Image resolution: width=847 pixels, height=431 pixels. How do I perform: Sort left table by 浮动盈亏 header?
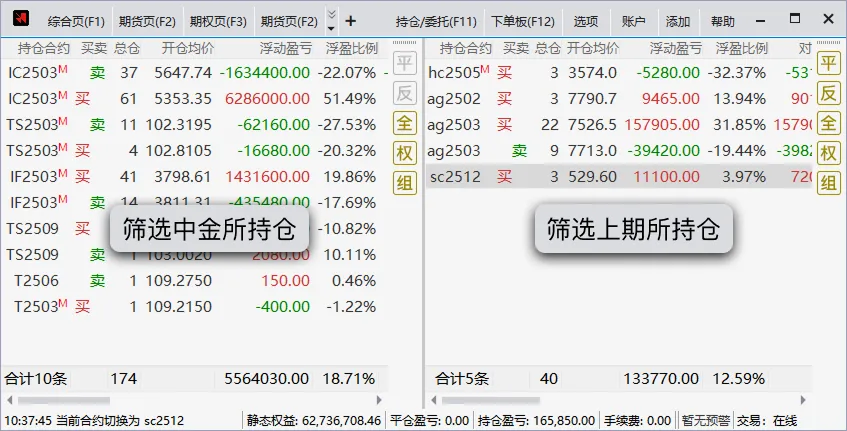click(286, 49)
